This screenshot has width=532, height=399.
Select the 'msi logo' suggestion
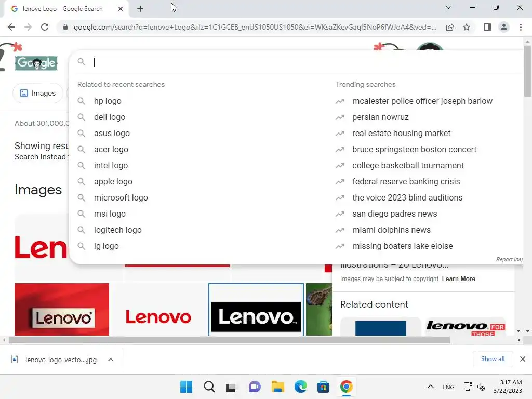point(110,214)
